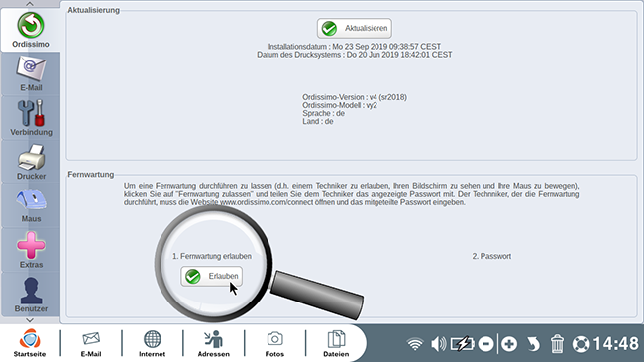Click the Land : de text
This screenshot has width=644, height=362.
pyautogui.click(x=317, y=121)
